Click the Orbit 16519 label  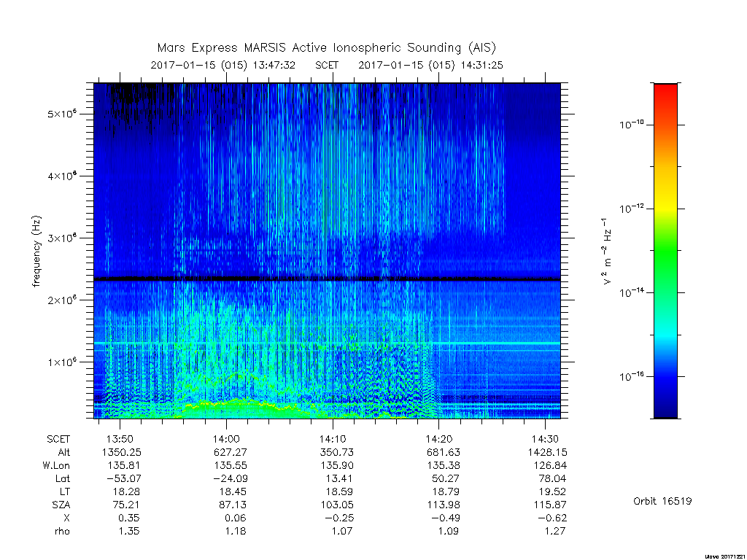tap(662, 501)
